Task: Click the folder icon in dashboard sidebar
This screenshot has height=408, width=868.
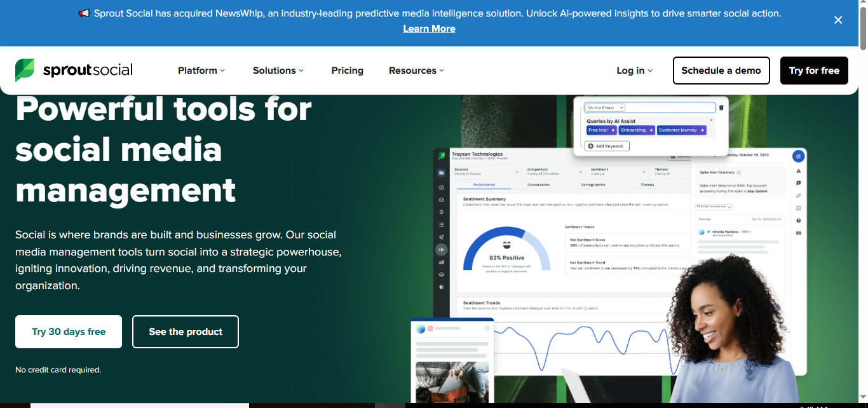Action: (442, 173)
